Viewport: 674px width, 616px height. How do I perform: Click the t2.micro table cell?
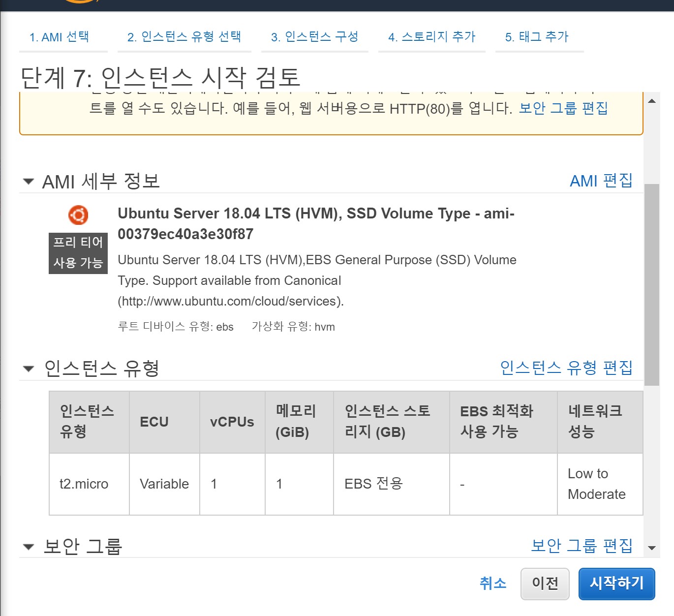pyautogui.click(x=89, y=484)
